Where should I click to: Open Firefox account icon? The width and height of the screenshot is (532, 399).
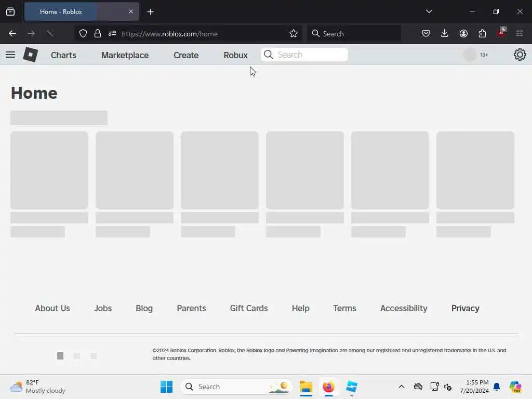463,33
